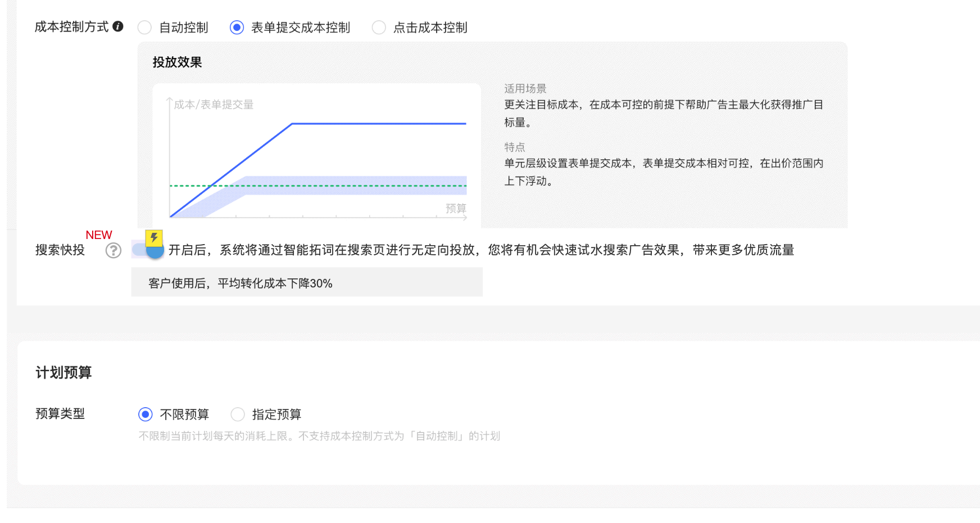Screen dimensions: 980x523
Task: Click the yellow lightning bolt icon
Action: click(x=153, y=238)
